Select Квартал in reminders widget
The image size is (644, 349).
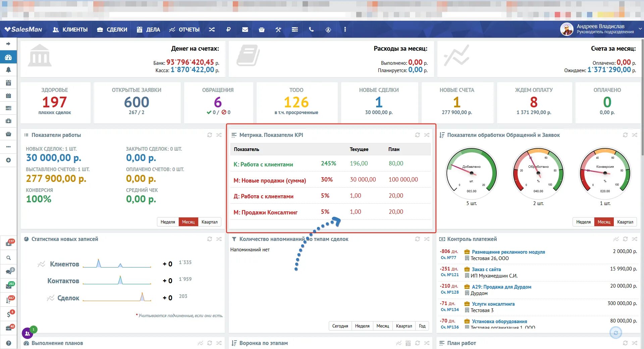pos(404,326)
